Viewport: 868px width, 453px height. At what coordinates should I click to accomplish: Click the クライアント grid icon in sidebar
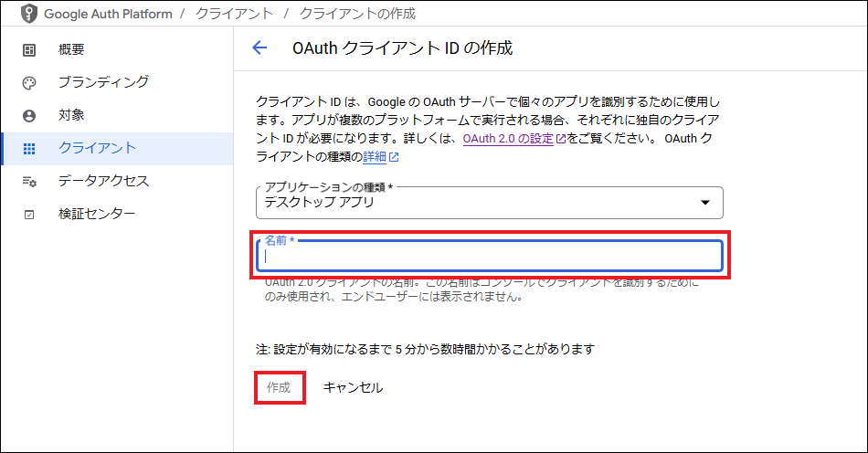(x=29, y=149)
